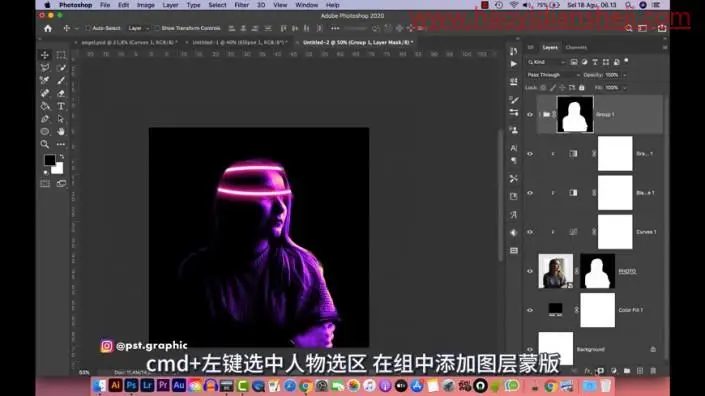
Task: Select the Ellipse shape tool
Action: click(x=45, y=132)
